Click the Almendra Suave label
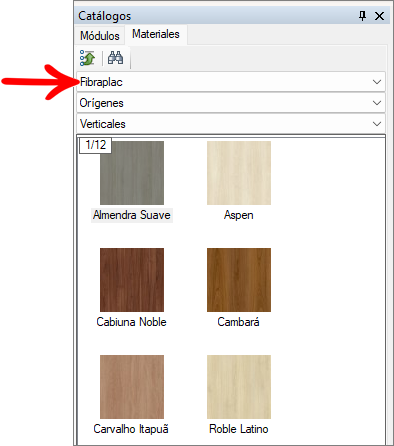Viewport: 394px width, 446px height. 132,215
